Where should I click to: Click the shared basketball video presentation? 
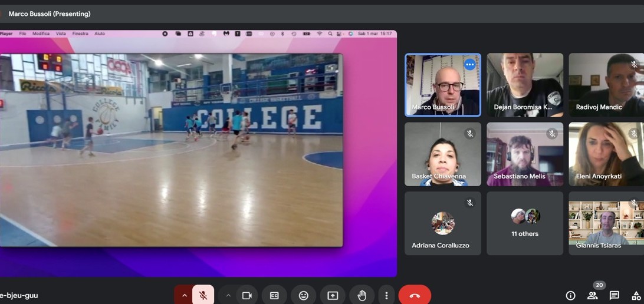click(x=171, y=150)
